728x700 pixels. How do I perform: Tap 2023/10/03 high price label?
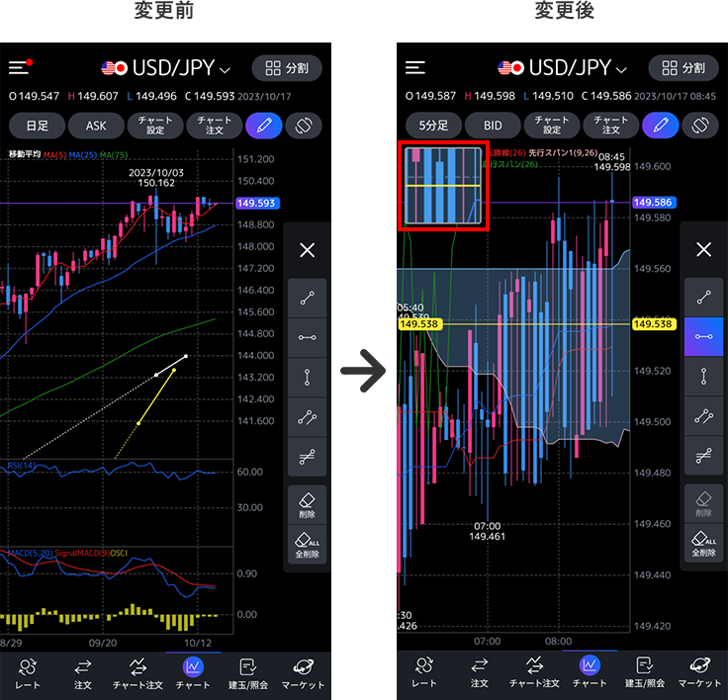(156, 178)
